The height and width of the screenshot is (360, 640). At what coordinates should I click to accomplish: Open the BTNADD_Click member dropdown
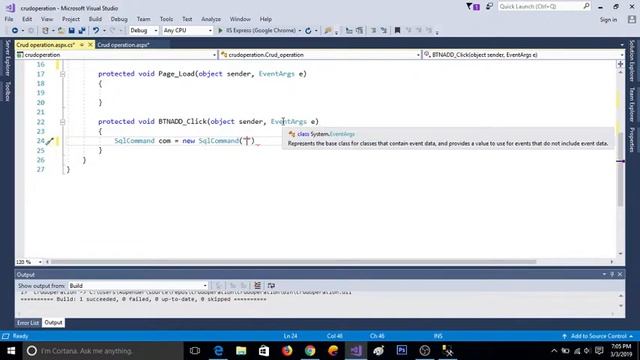[524, 55]
